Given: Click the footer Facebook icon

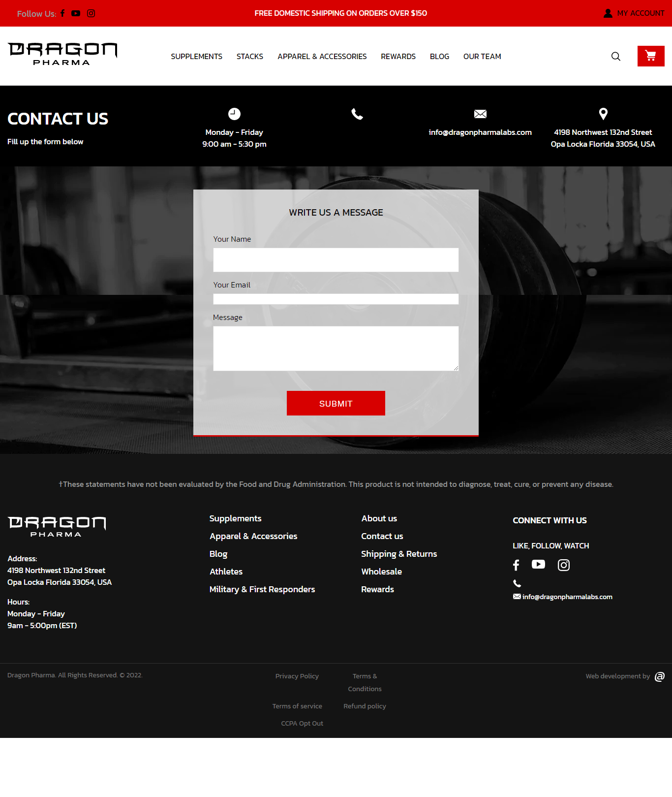Looking at the screenshot, I should (x=516, y=565).
